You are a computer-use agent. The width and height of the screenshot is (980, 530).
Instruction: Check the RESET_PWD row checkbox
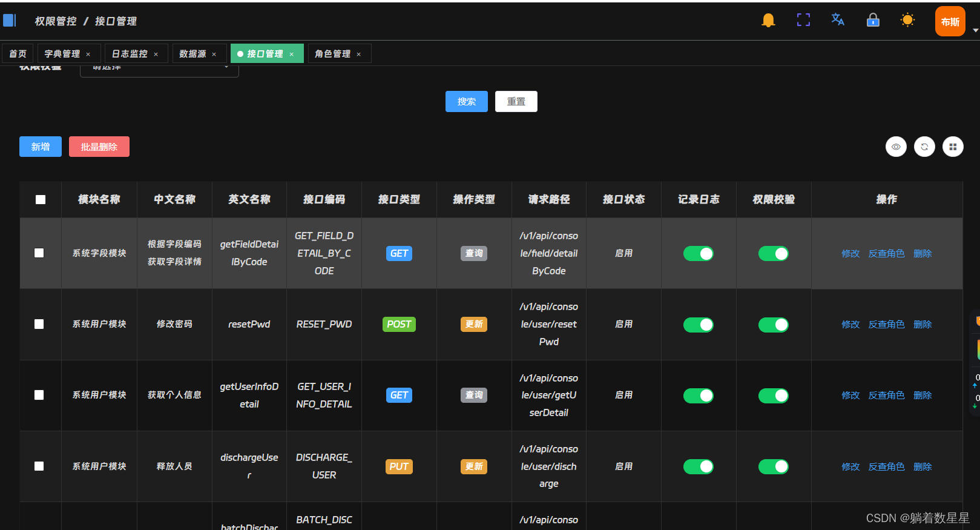pos(39,324)
